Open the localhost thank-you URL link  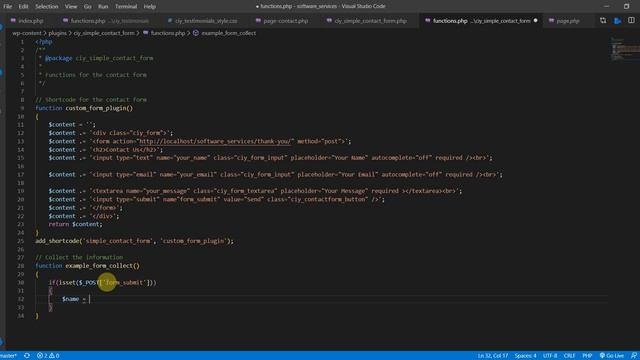pos(216,141)
